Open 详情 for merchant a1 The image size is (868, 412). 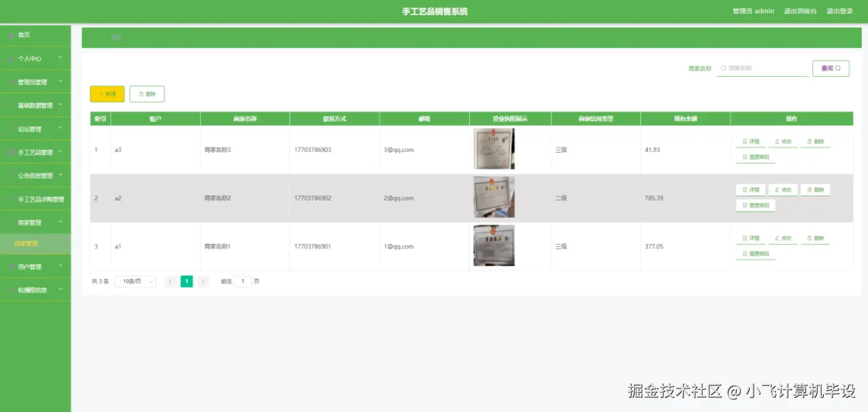tap(750, 239)
